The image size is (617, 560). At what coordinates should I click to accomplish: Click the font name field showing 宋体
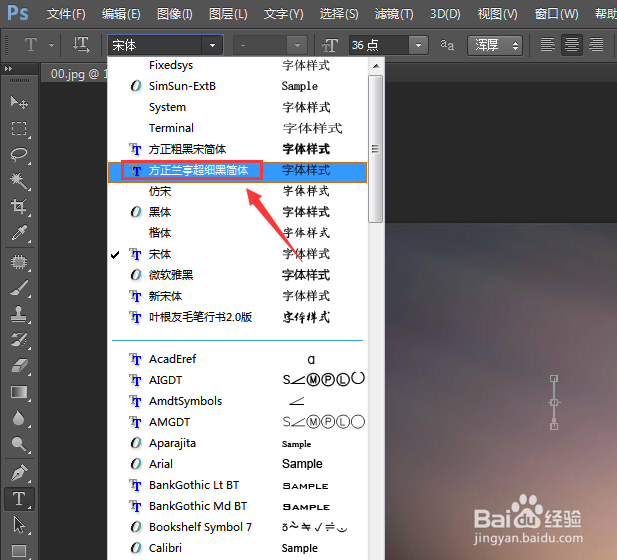click(155, 45)
